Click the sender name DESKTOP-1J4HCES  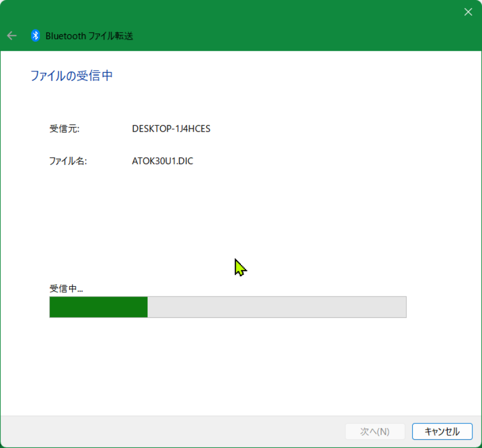point(171,128)
